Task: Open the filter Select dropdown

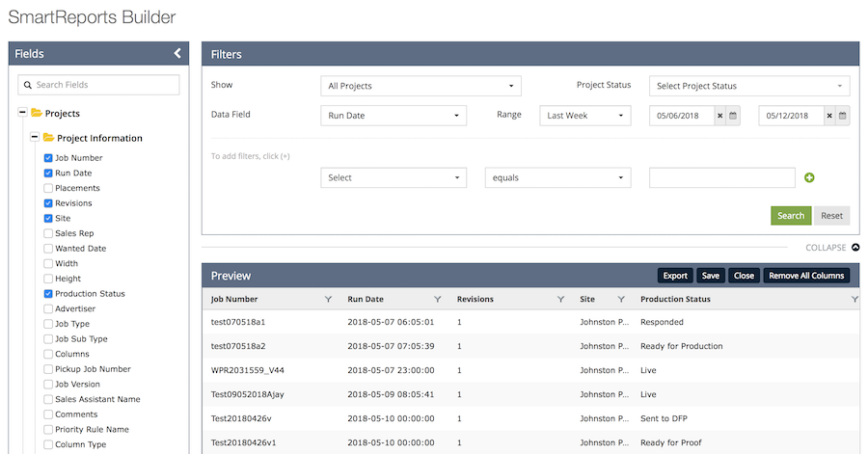Action: tap(393, 177)
